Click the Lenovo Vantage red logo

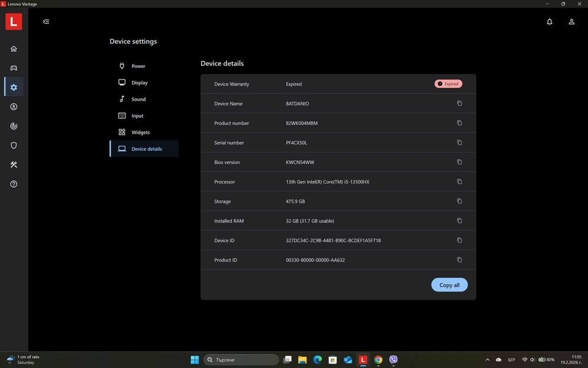pyautogui.click(x=14, y=21)
